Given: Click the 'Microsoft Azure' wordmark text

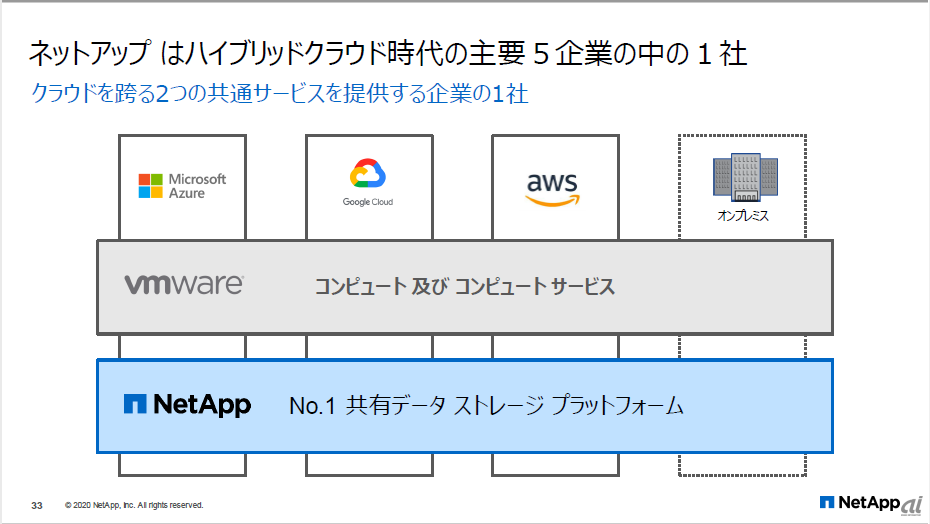Looking at the screenshot, I should [197, 186].
